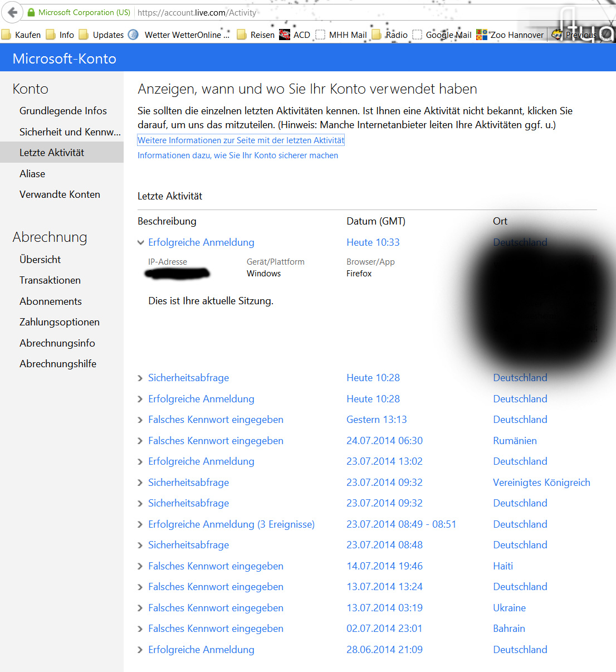Click Sicherheitsabfrage 23.07.2014 09:32 Deutschland entry
The width and height of the screenshot is (616, 672).
[x=188, y=503]
